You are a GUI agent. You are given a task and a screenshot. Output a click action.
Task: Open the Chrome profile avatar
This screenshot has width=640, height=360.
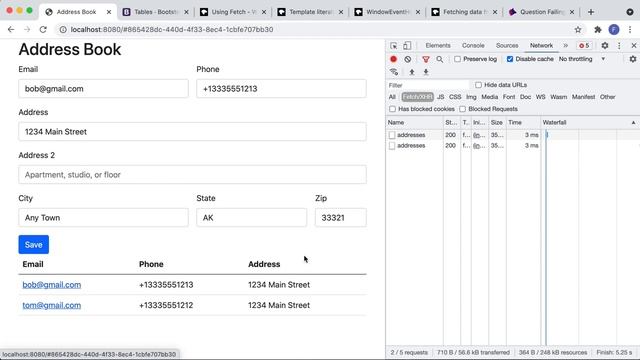(x=614, y=29)
